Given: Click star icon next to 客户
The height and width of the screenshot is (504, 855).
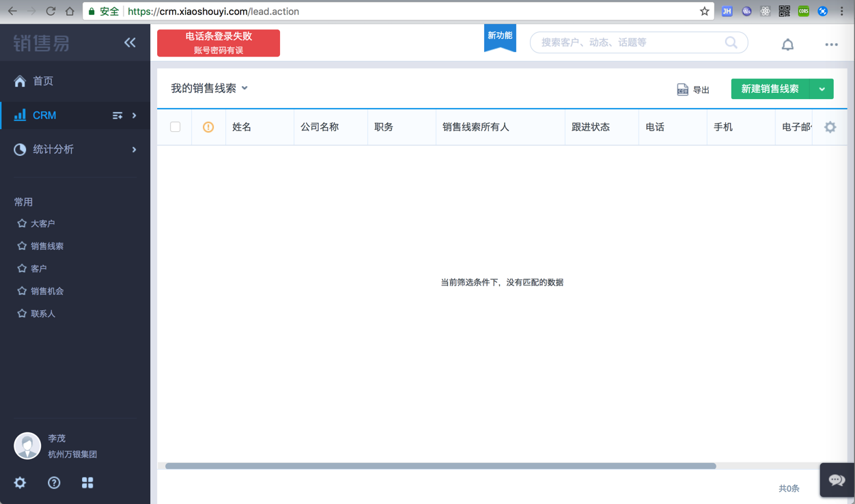Looking at the screenshot, I should [x=22, y=268].
